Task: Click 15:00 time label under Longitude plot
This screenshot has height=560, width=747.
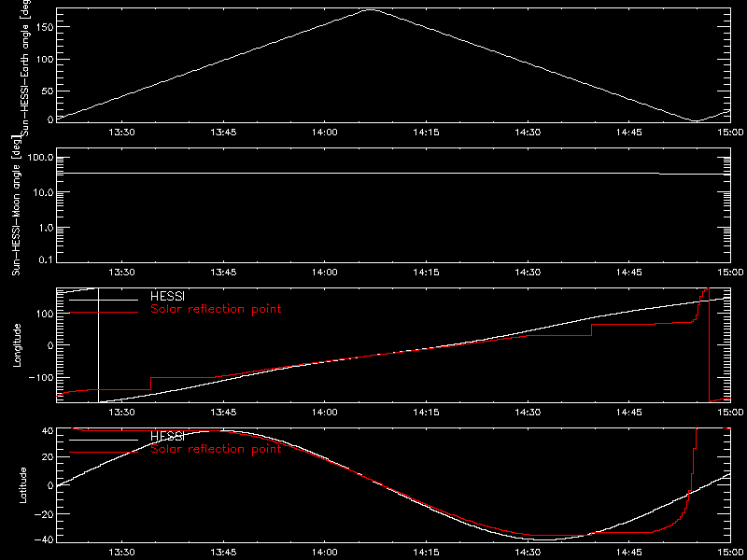Action: coord(731,413)
